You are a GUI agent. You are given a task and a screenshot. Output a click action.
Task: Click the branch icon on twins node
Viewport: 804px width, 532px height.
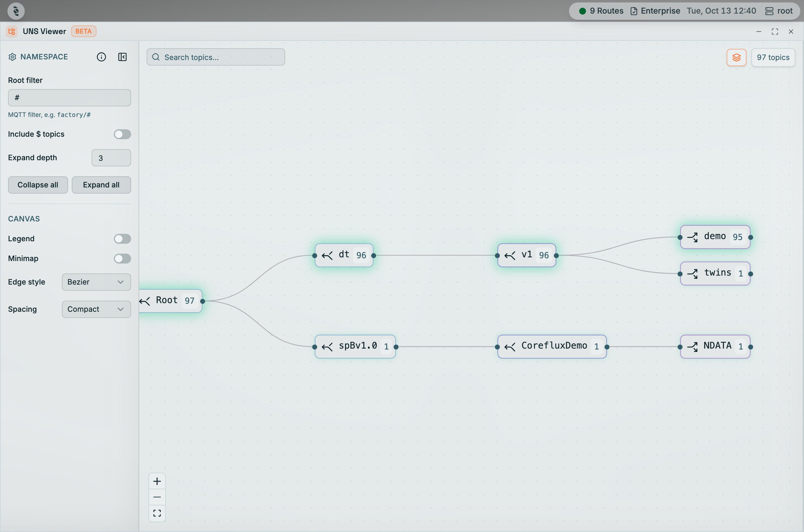[x=692, y=273]
